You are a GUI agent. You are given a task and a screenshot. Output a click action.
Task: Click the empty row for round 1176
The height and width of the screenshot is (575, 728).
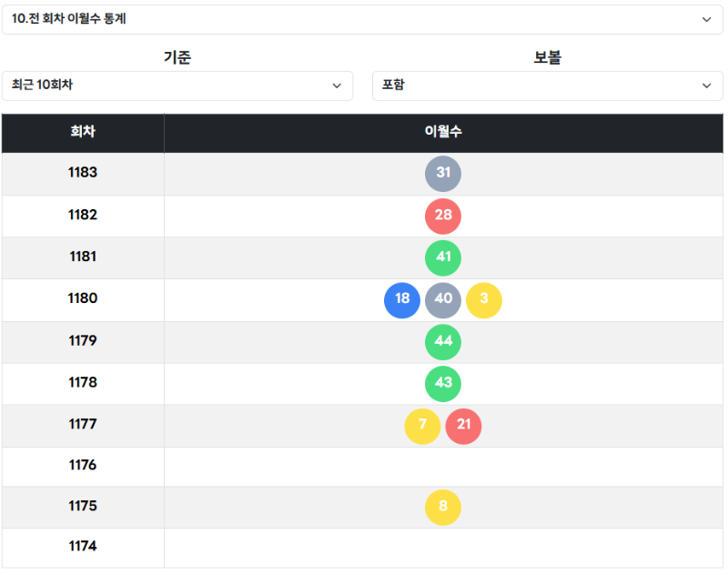click(443, 466)
